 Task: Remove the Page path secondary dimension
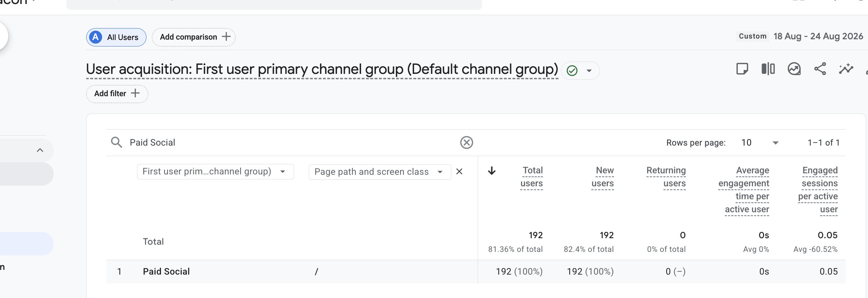[459, 172]
